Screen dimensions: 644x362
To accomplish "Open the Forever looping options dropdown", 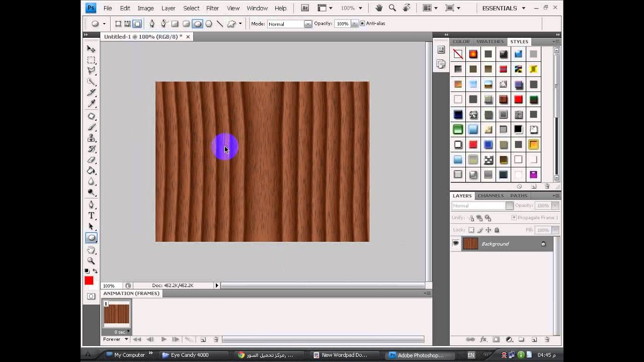I will (115, 339).
